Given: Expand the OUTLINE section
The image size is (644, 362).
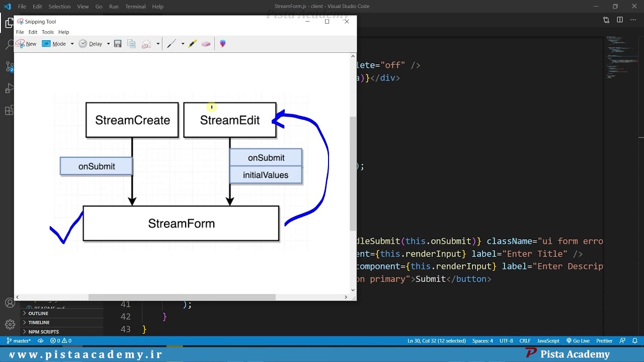Looking at the screenshot, I should point(62,313).
